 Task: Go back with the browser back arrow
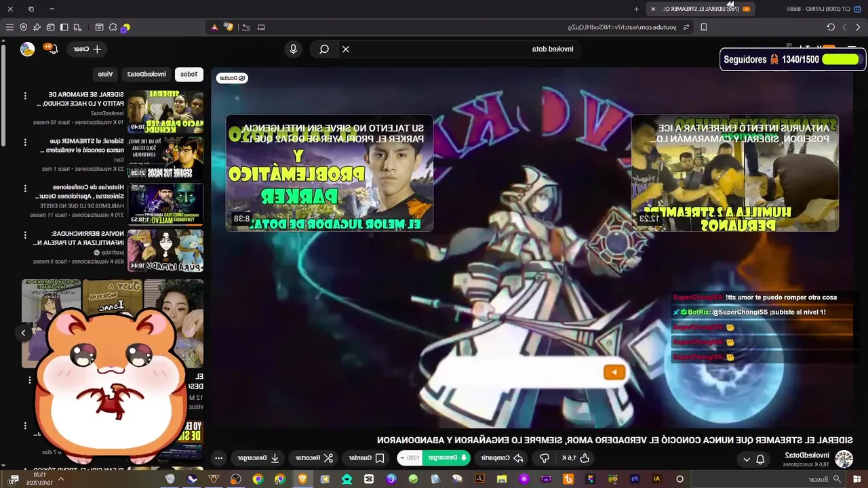[x=858, y=27]
